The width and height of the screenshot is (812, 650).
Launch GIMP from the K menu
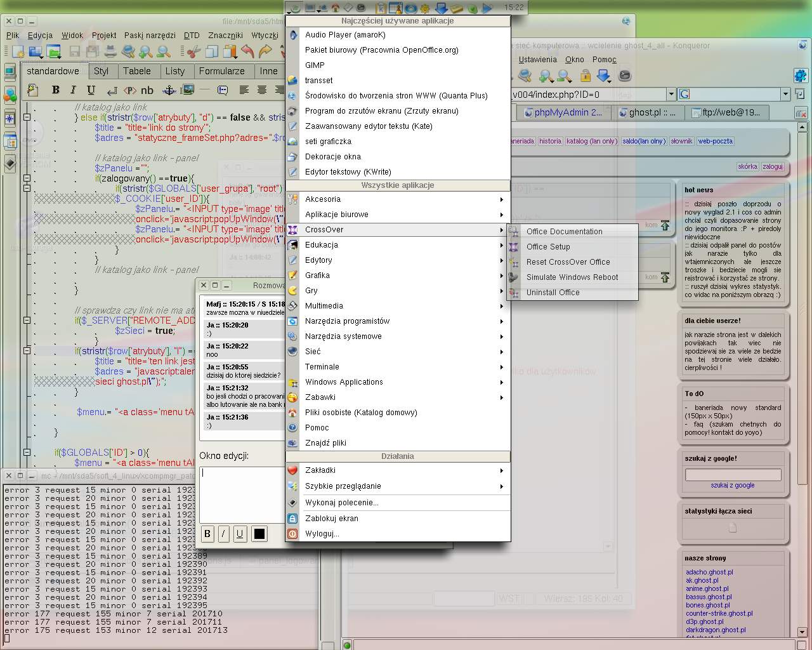point(398,65)
